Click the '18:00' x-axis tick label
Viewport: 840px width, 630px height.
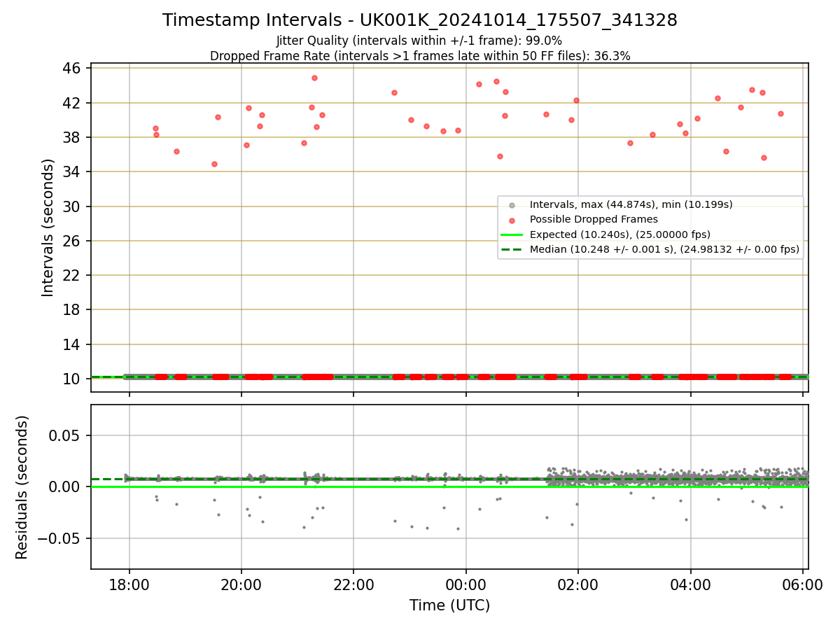pyautogui.click(x=129, y=585)
